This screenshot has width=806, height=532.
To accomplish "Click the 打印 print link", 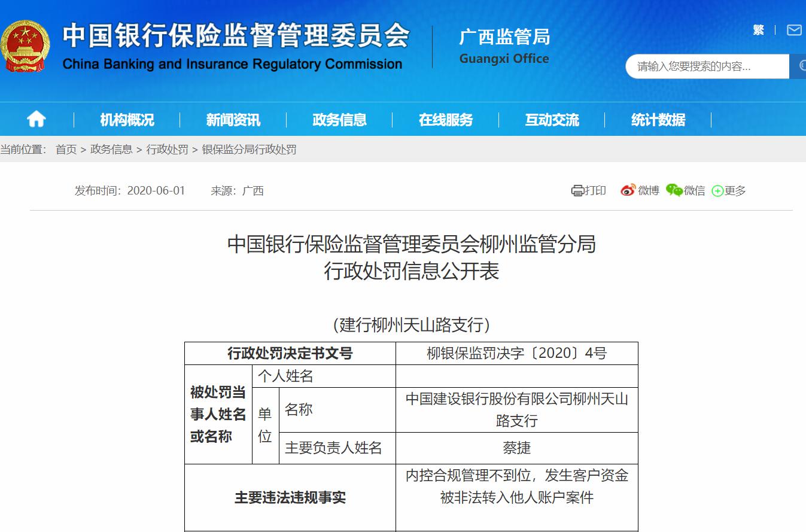I will [x=595, y=190].
